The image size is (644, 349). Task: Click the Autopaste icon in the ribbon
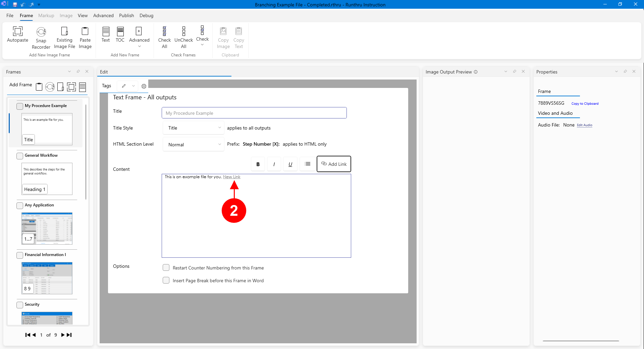click(17, 32)
